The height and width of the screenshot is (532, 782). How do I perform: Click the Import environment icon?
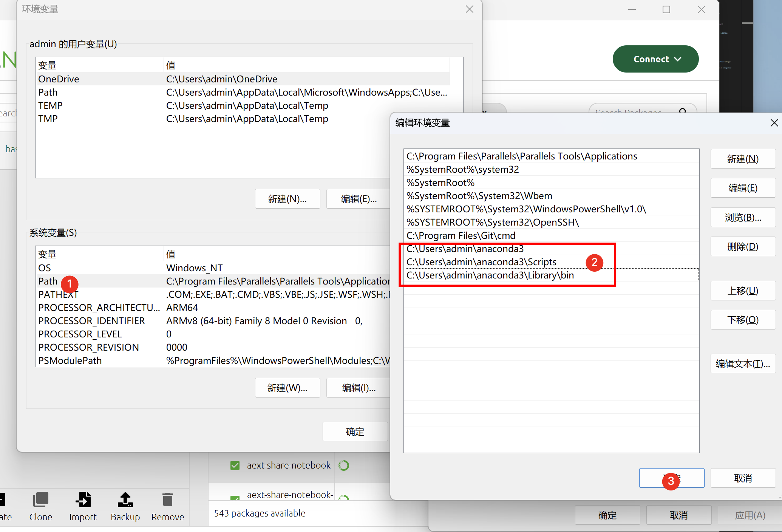83,500
